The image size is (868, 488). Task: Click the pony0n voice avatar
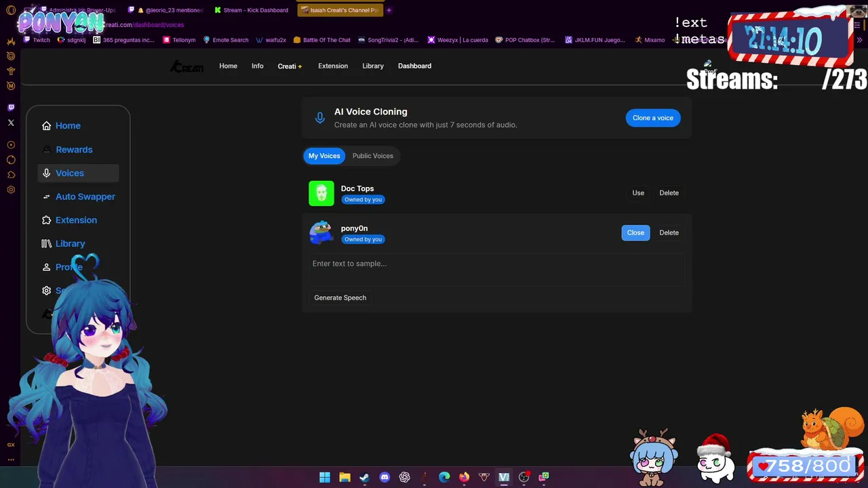point(321,232)
